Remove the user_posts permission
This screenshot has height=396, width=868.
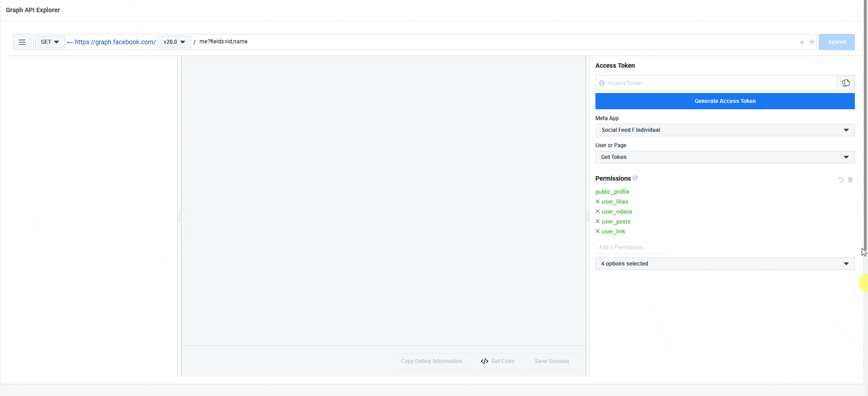point(598,221)
